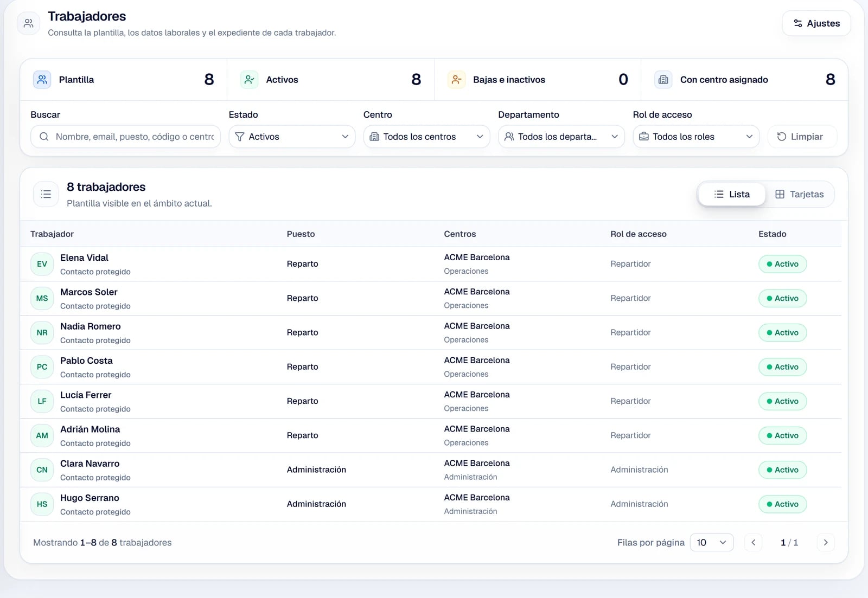Viewport: 868px width, 598px height.
Task: Click Contacto protegido under Adrián Molina
Action: coord(95,443)
